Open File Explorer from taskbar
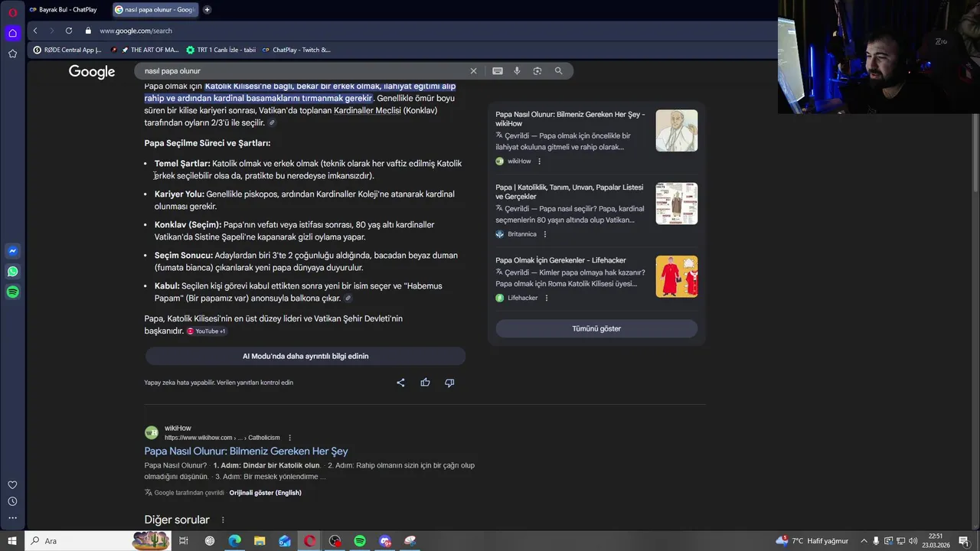The height and width of the screenshot is (551, 980). pos(260,541)
